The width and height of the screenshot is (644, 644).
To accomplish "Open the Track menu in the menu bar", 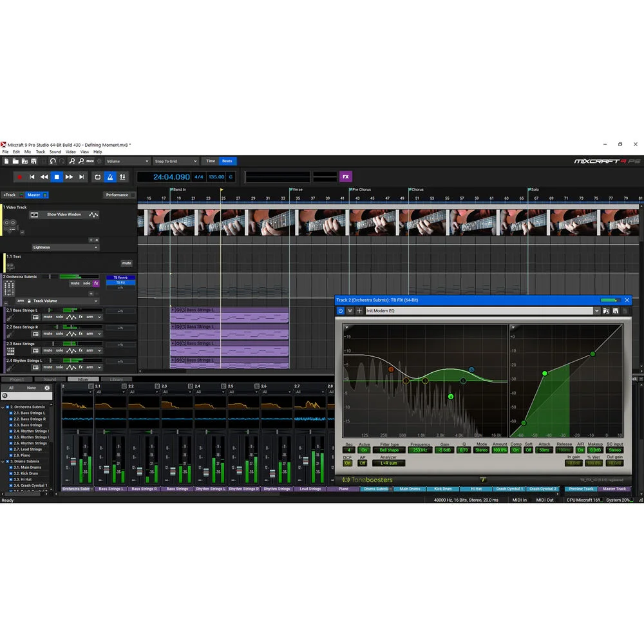I will pyautogui.click(x=40, y=151).
